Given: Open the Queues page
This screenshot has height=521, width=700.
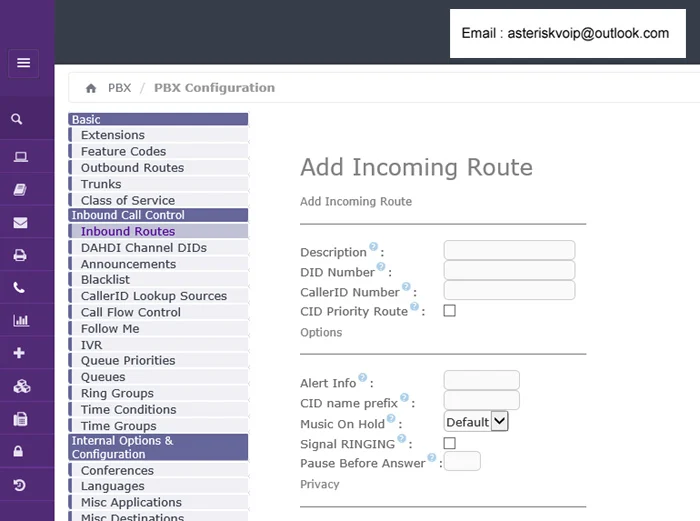Looking at the screenshot, I should (158, 377).
